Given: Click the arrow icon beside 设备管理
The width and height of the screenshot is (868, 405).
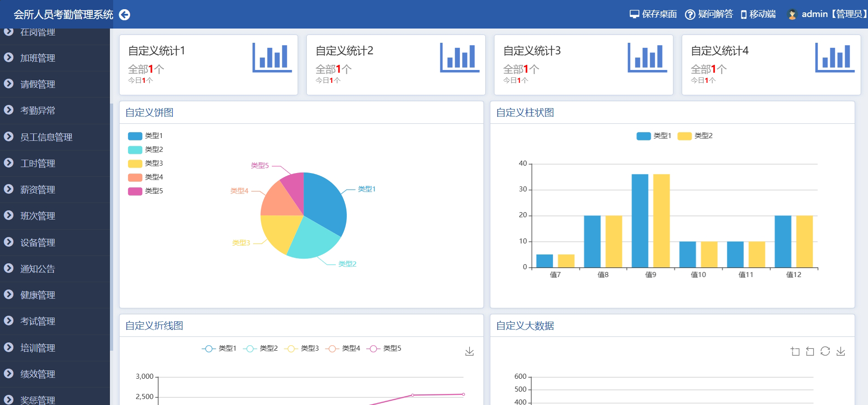Looking at the screenshot, I should [8, 242].
